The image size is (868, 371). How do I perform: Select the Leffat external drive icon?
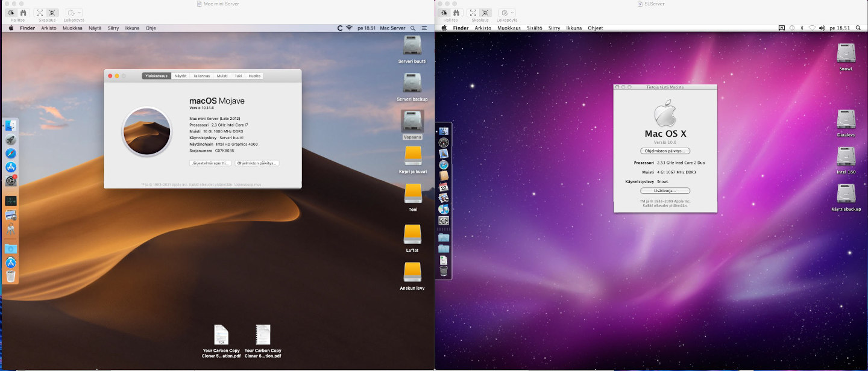(x=413, y=234)
